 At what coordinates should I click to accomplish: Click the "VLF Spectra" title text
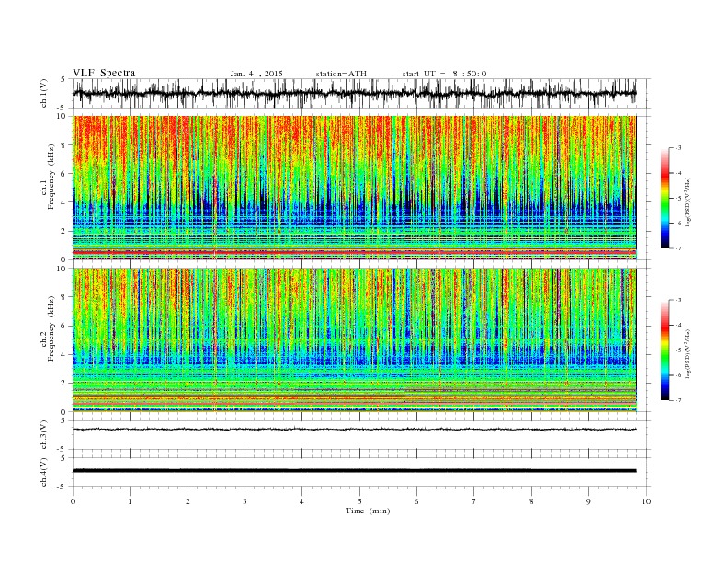coord(104,73)
